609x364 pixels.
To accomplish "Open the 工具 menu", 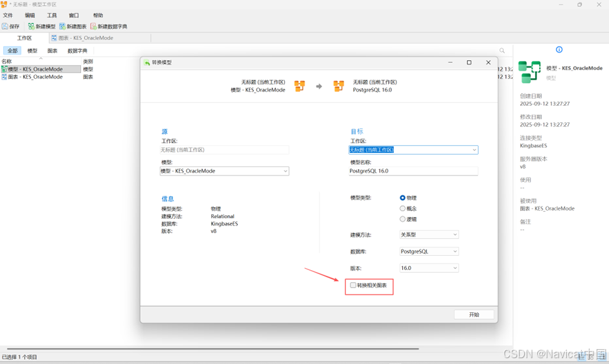I will tap(52, 16).
